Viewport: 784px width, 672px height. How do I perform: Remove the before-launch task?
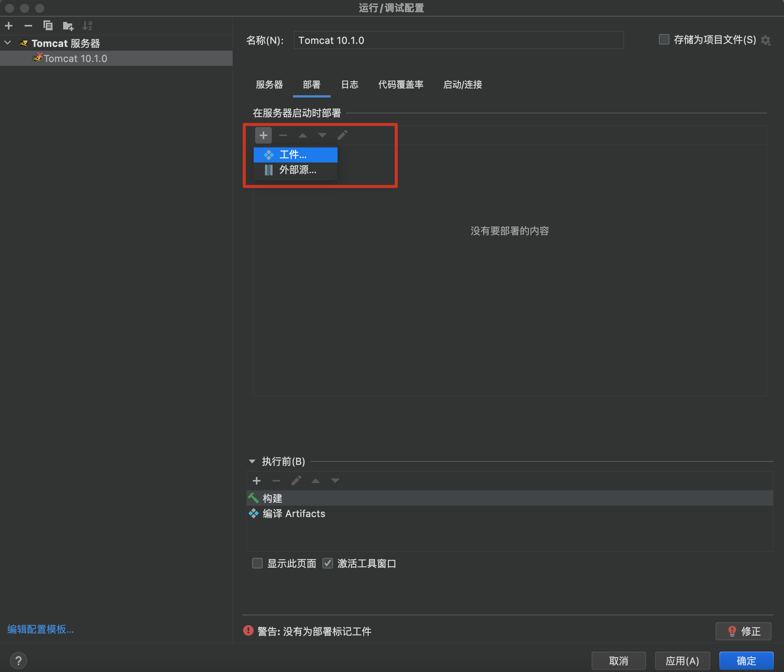276,480
